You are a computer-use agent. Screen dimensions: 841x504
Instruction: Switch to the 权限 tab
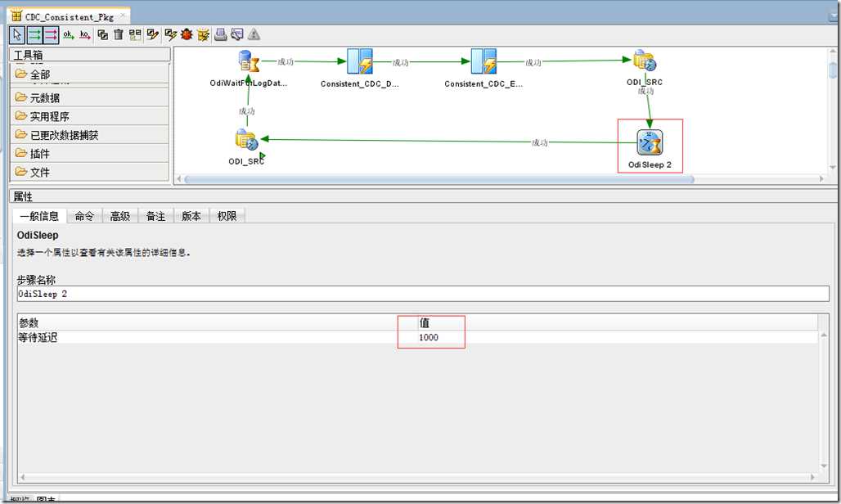coord(227,216)
